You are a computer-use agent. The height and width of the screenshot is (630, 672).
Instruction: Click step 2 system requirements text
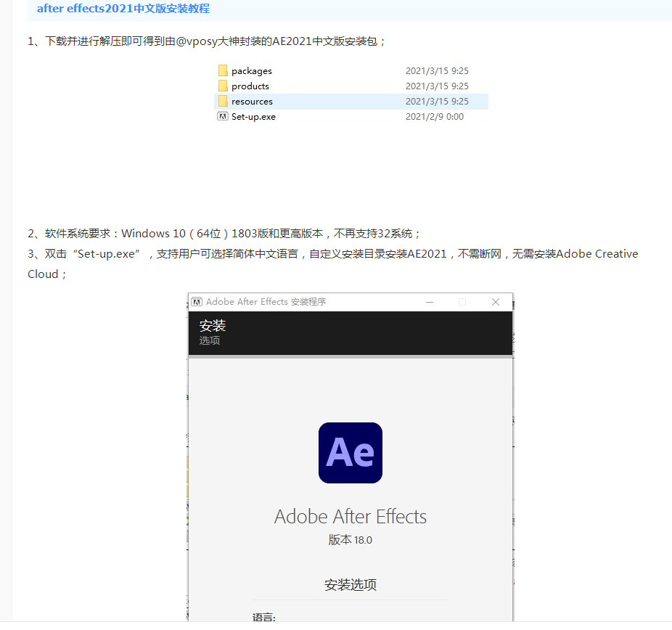pos(224,234)
